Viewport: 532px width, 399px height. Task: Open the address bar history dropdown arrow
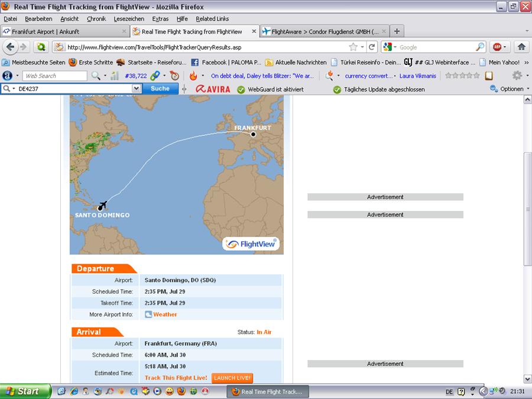pyautogui.click(x=362, y=47)
